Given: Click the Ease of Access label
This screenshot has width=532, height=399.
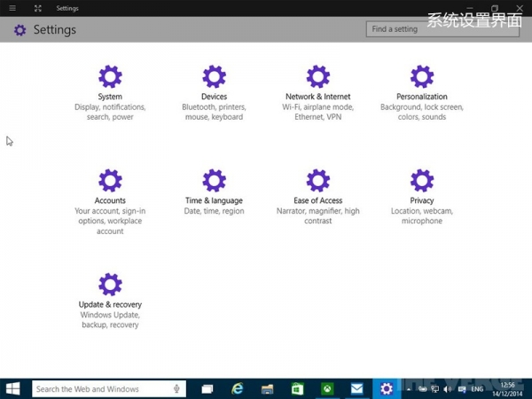Looking at the screenshot, I should tap(318, 200).
